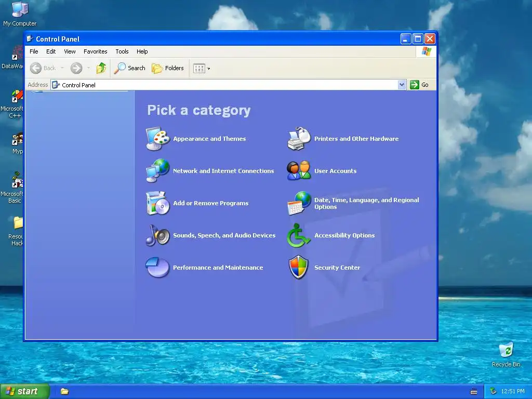Click the network tray icon
Image resolution: width=532 pixels, height=399 pixels.
tap(494, 392)
